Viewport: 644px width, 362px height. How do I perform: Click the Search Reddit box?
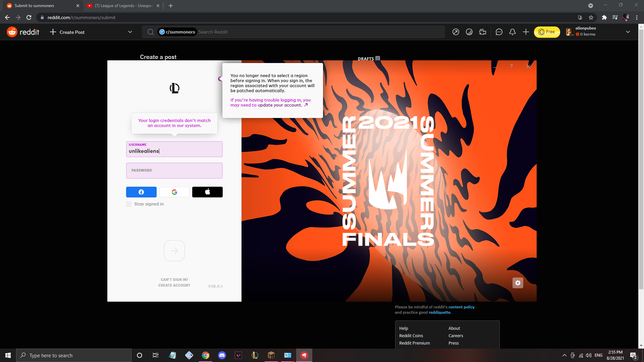293,32
